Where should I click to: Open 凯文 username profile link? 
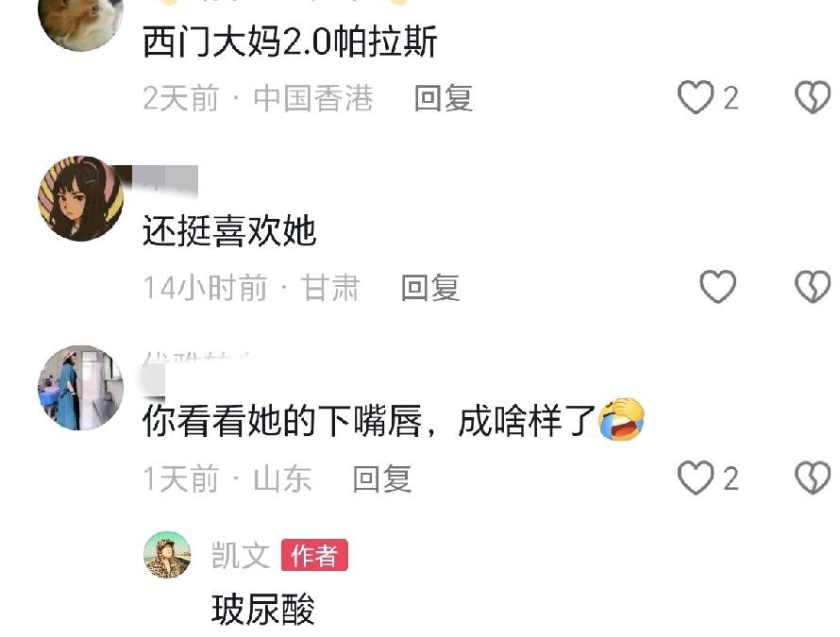(x=241, y=555)
